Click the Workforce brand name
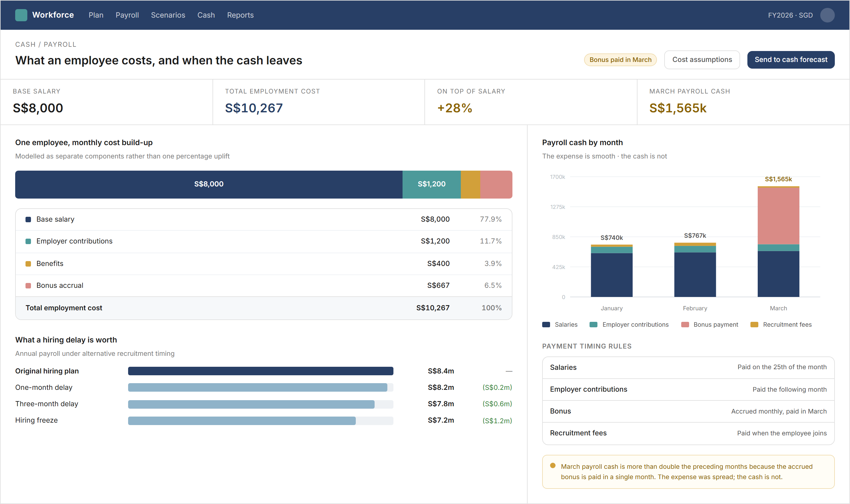The height and width of the screenshot is (504, 850). 53,15
